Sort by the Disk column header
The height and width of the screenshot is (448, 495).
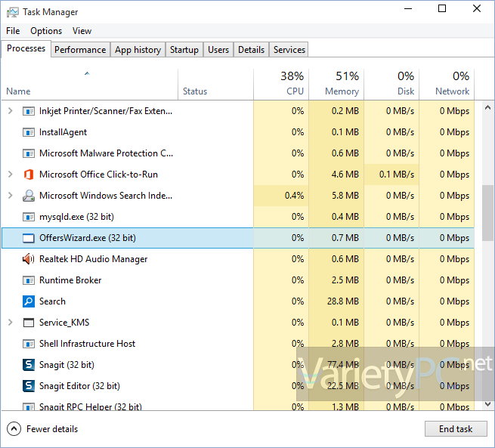coord(391,85)
